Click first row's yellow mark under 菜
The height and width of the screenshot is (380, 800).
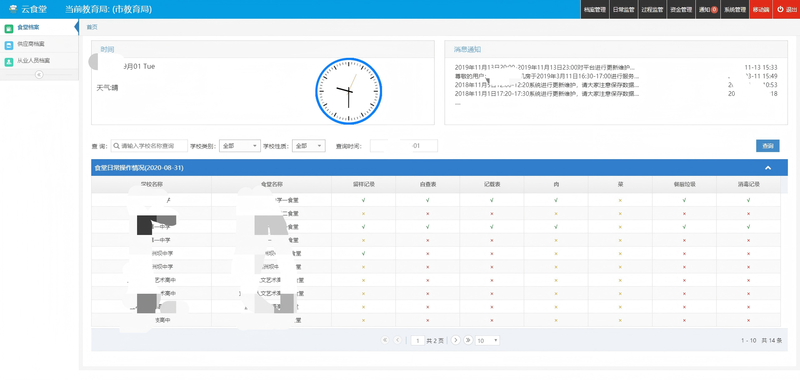pyautogui.click(x=620, y=200)
